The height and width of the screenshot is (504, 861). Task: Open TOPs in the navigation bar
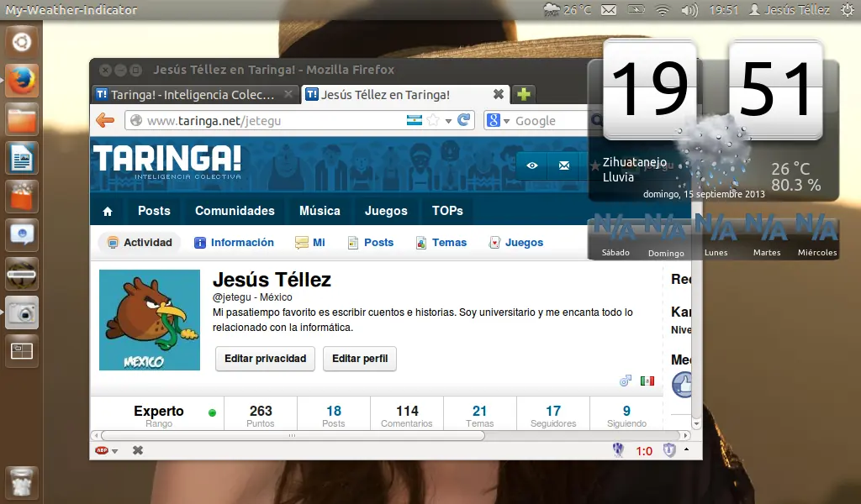[447, 211]
